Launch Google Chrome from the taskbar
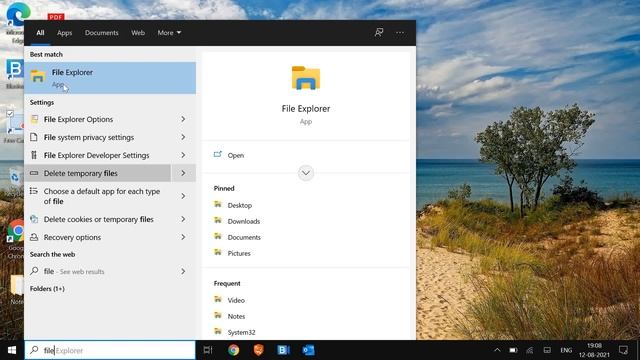The width and height of the screenshot is (640, 360). [x=233, y=350]
